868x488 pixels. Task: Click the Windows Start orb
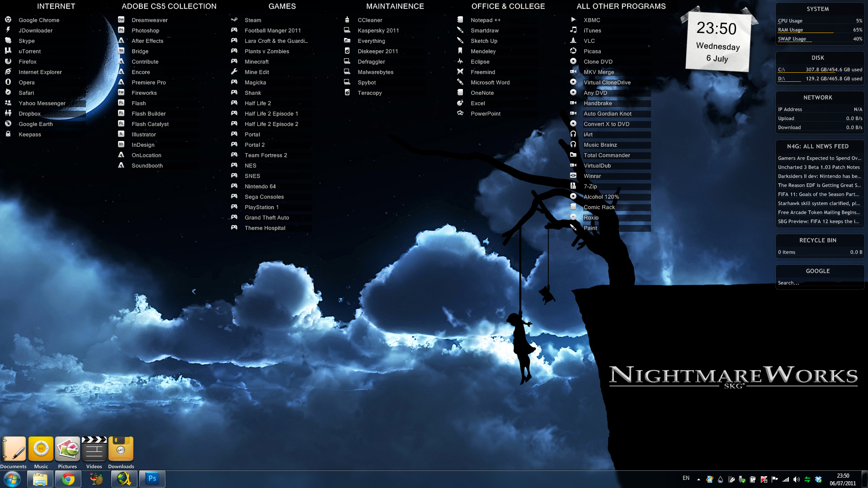click(x=12, y=479)
